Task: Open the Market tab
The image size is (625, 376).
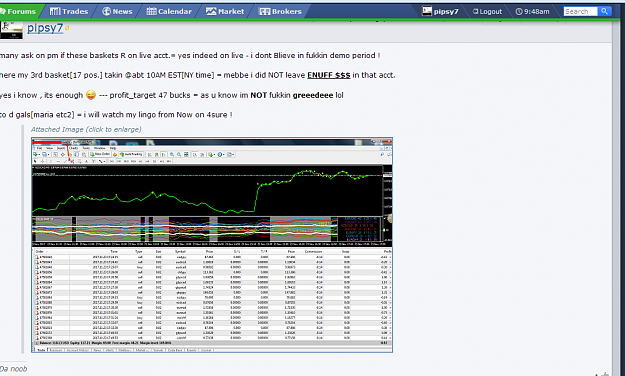Action: pos(225,12)
